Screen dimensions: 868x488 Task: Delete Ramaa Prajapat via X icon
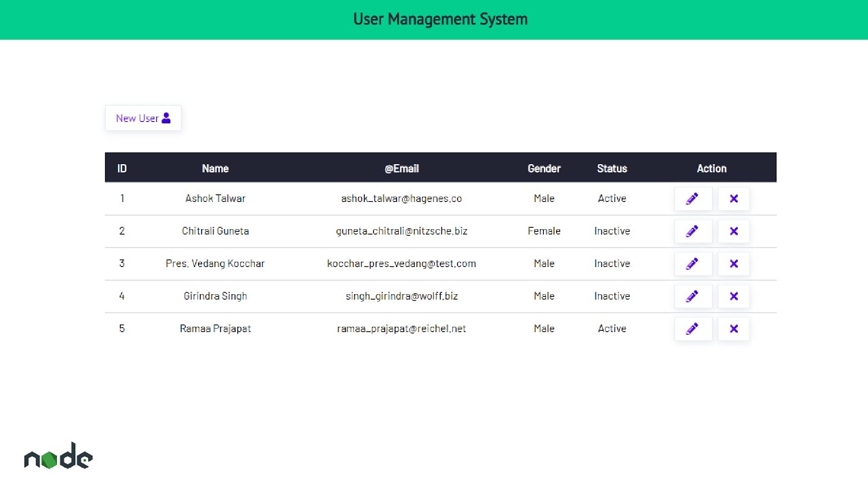tap(734, 329)
